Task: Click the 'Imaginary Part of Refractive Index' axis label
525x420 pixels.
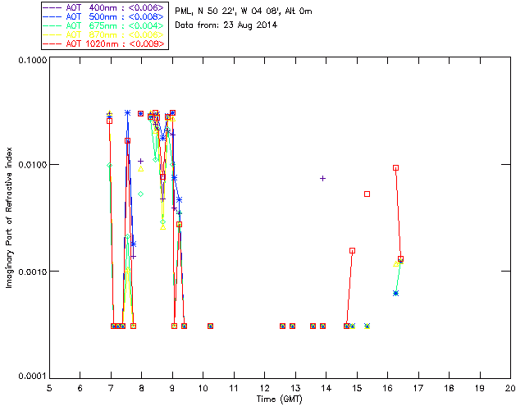Action: pos(9,217)
